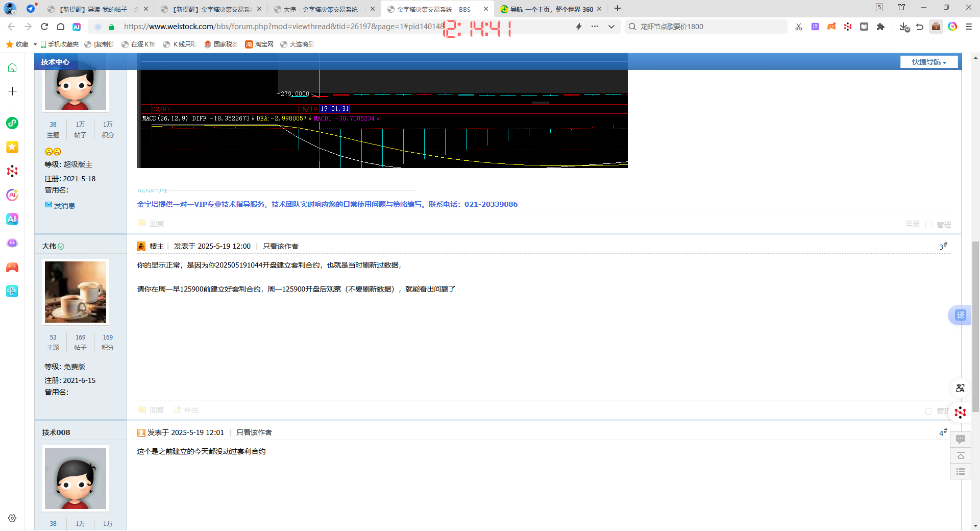Open the blue signature VIP service text link

pos(327,204)
